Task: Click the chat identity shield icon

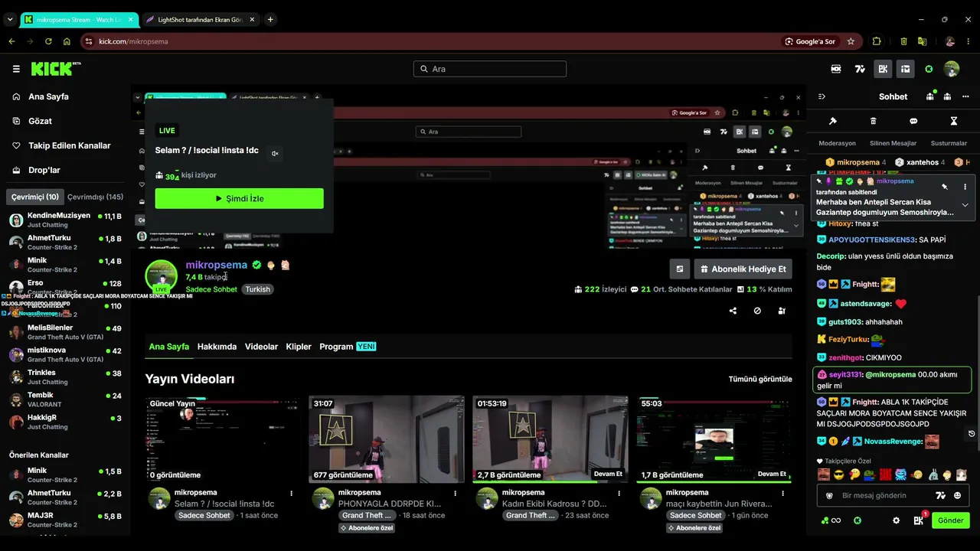Action: coord(829,496)
